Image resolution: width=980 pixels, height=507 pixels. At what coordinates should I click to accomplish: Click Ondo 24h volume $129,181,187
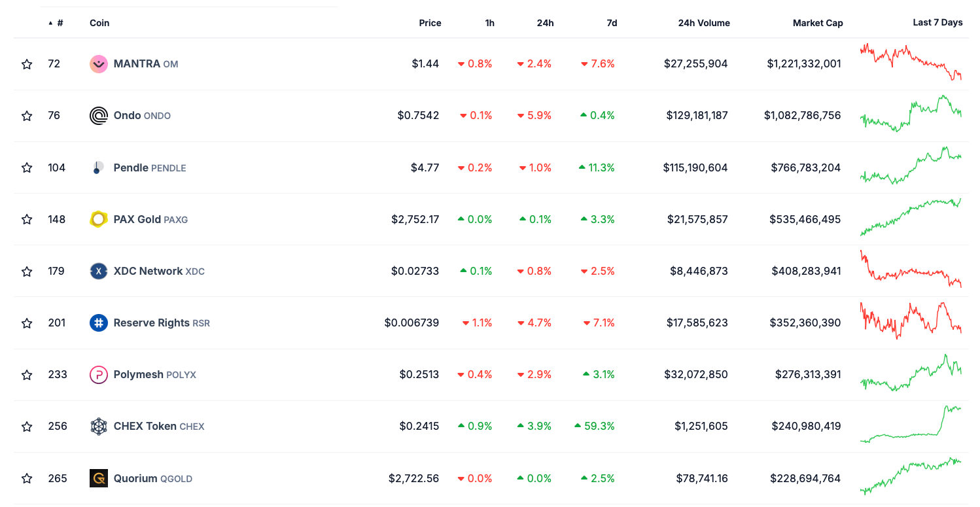tap(697, 116)
